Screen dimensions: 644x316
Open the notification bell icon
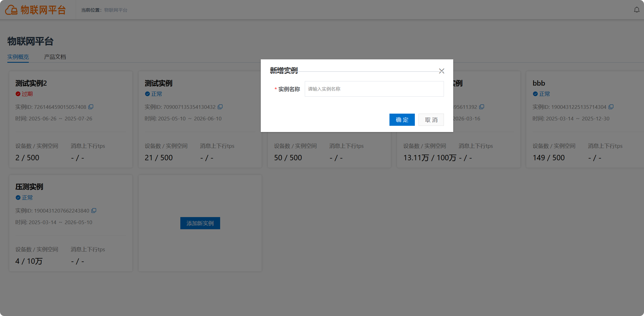(637, 10)
